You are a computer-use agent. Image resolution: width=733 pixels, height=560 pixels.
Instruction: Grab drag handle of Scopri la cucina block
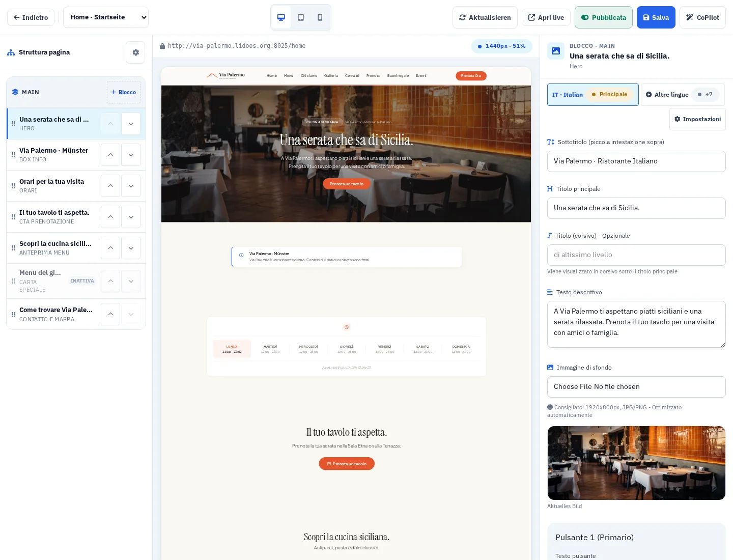pos(13,248)
